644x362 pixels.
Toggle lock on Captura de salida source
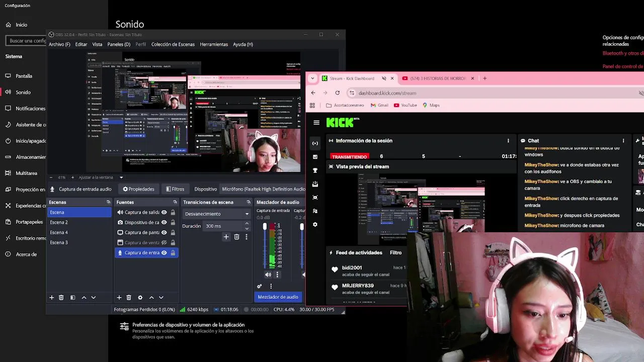(x=173, y=212)
